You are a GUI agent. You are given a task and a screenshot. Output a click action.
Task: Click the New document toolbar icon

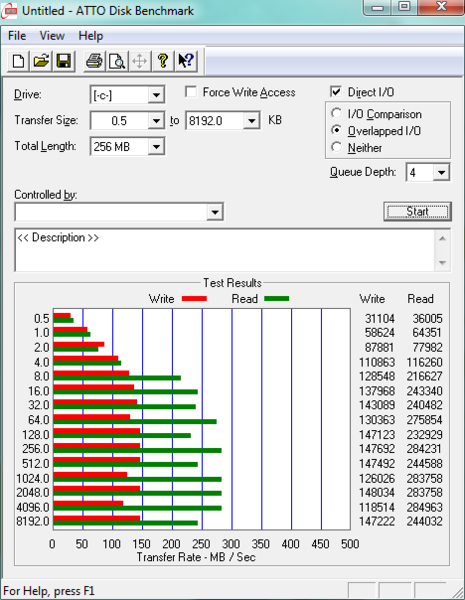[18, 61]
